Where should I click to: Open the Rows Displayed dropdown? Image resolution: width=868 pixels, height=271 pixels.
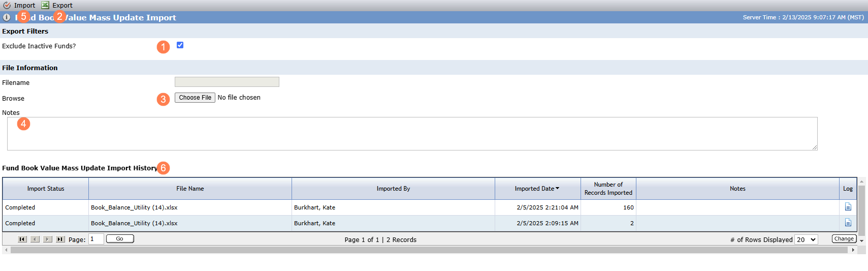(806, 239)
